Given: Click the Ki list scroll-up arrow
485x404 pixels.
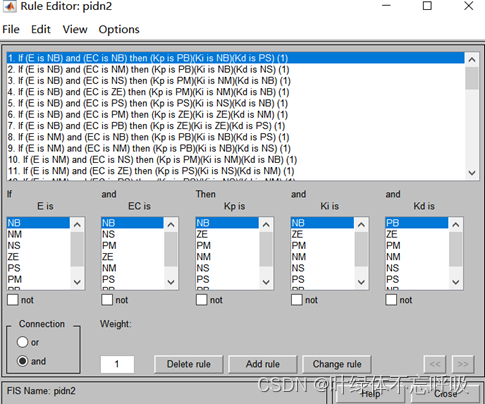Looking at the screenshot, I should pos(361,225).
